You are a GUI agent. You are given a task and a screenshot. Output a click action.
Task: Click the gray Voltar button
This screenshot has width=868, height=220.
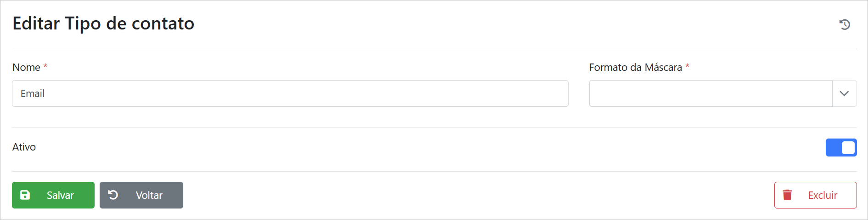point(141,195)
